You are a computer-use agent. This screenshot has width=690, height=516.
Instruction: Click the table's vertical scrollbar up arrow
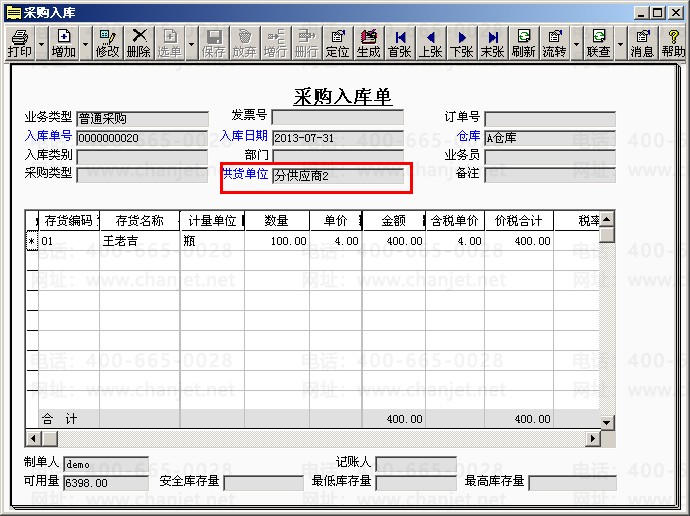(607, 219)
